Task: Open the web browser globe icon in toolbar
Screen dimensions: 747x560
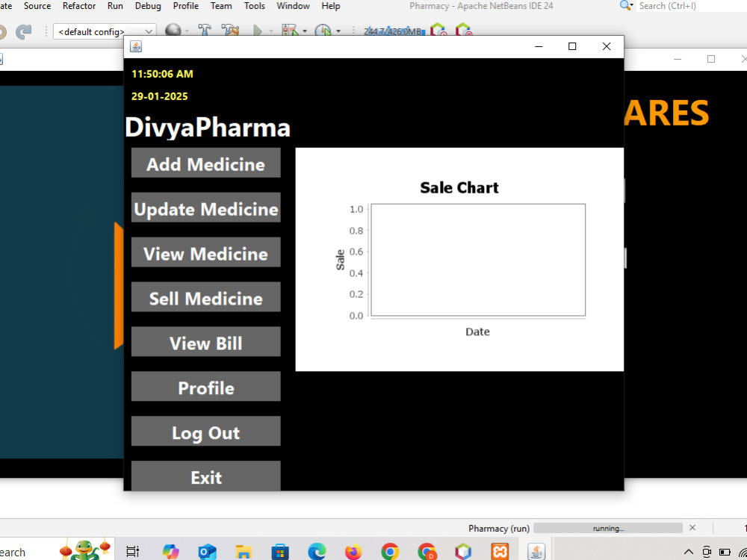Action: point(173,31)
